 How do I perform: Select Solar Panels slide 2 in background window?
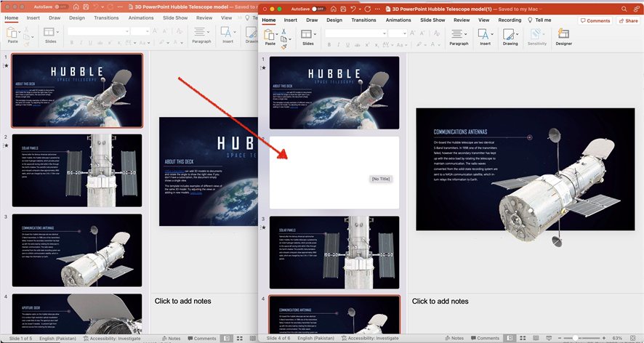coord(77,170)
